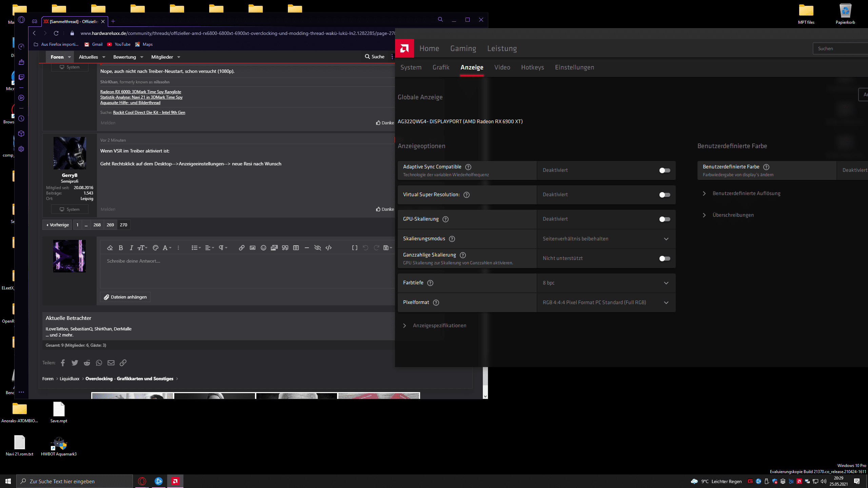Open thread page 269
Viewport: 868px width, 488px height.
pyautogui.click(x=110, y=225)
